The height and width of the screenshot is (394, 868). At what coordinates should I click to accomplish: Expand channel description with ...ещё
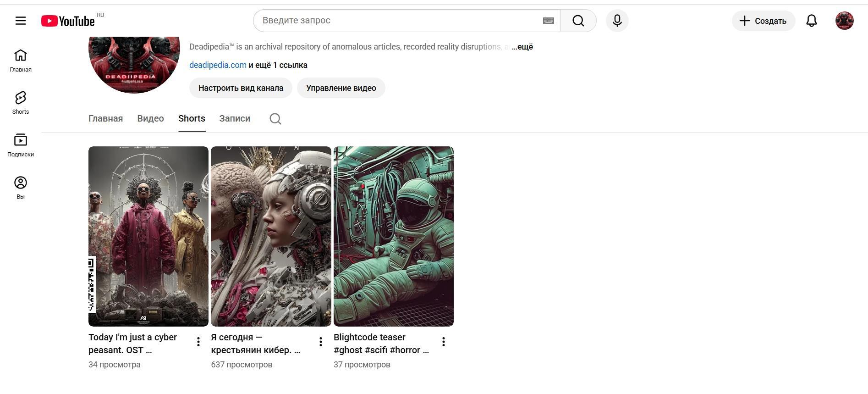pyautogui.click(x=522, y=47)
